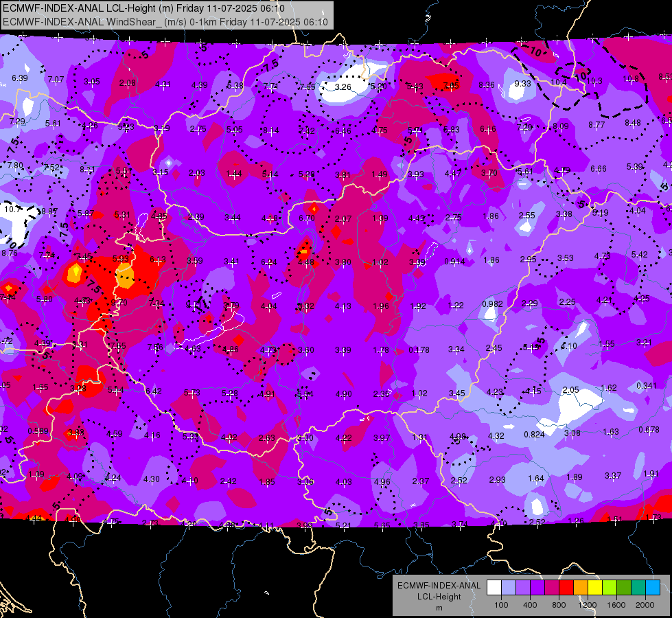Click the teal swatch in the legend

point(638,588)
